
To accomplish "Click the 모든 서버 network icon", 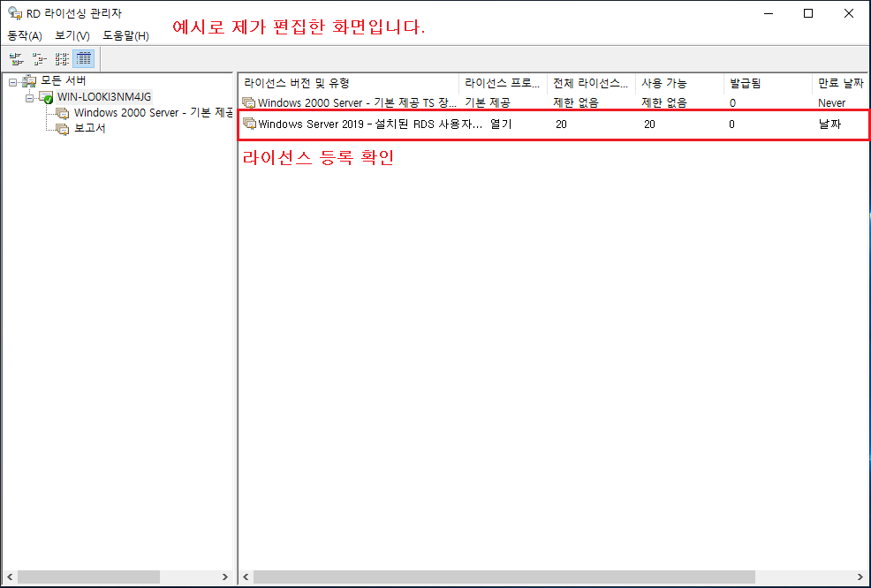I will coord(29,81).
